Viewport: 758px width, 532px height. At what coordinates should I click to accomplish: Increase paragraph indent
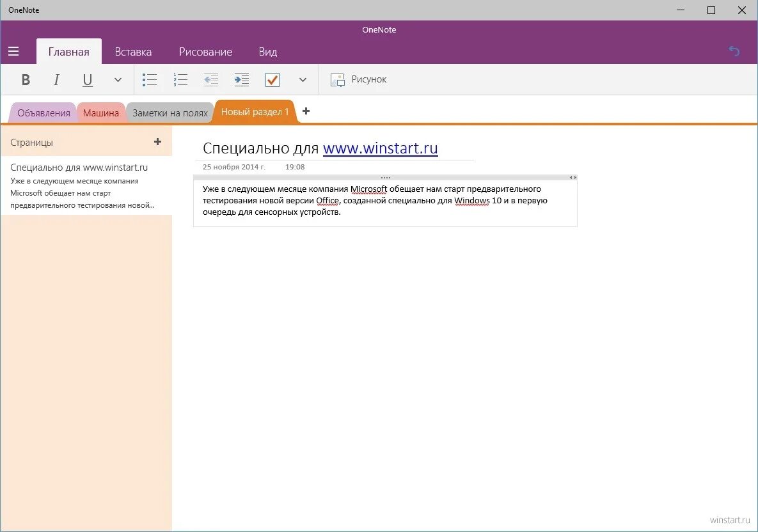pos(242,80)
